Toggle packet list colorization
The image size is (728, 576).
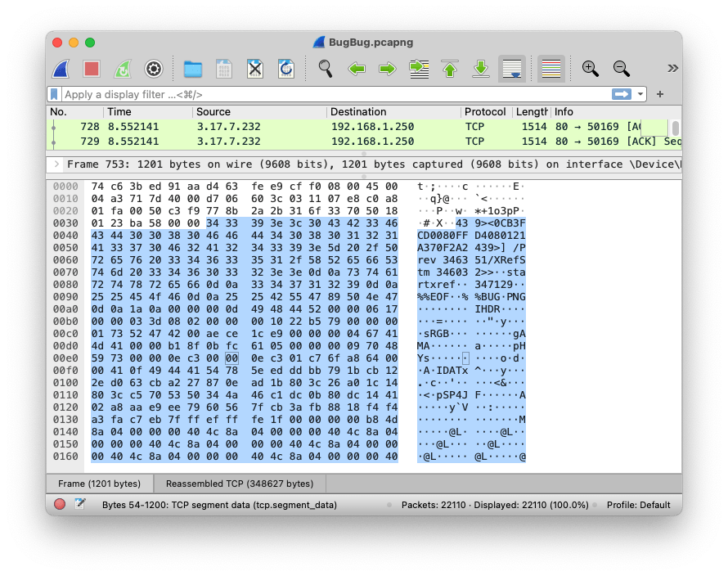551,70
